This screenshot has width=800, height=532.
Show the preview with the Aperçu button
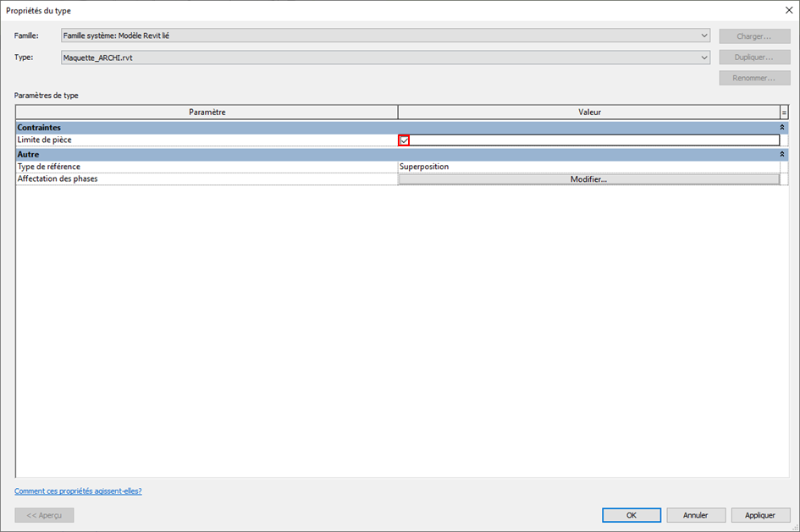pos(44,515)
